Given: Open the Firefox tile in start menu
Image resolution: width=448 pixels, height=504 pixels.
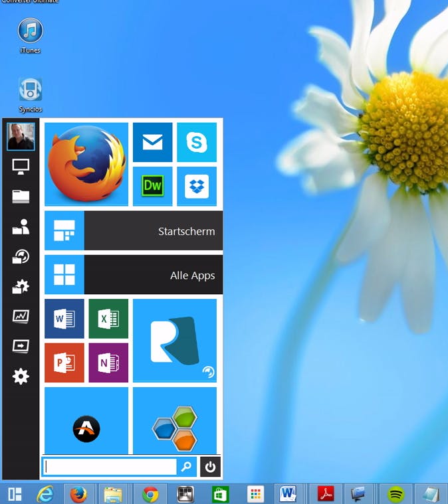Looking at the screenshot, I should point(86,164).
